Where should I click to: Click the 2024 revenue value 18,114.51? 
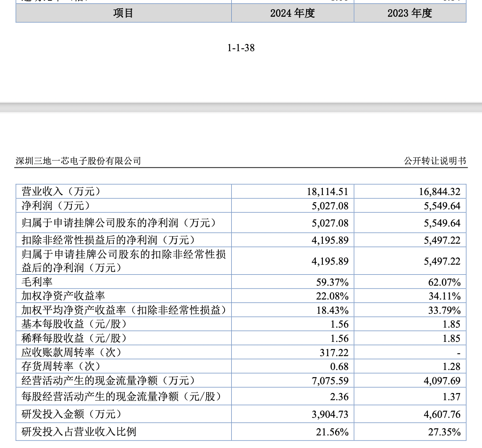pyautogui.click(x=327, y=192)
